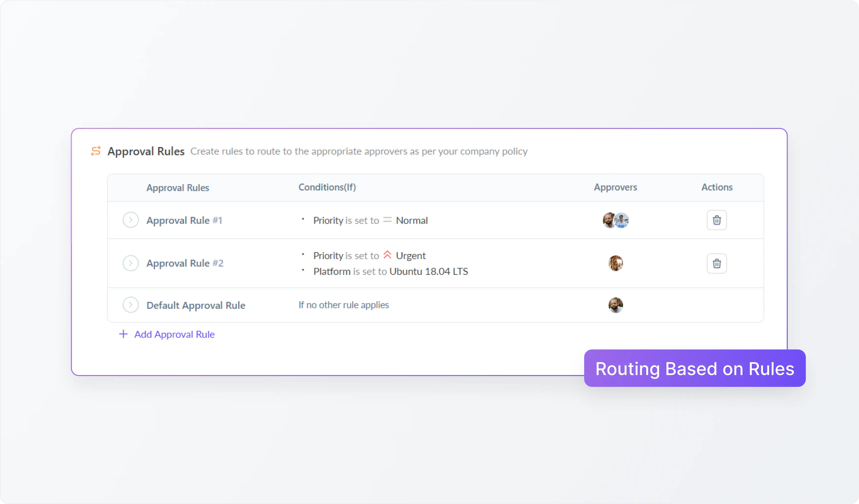Click the Approvers column header
Viewport: 859px width, 504px height.
click(615, 187)
